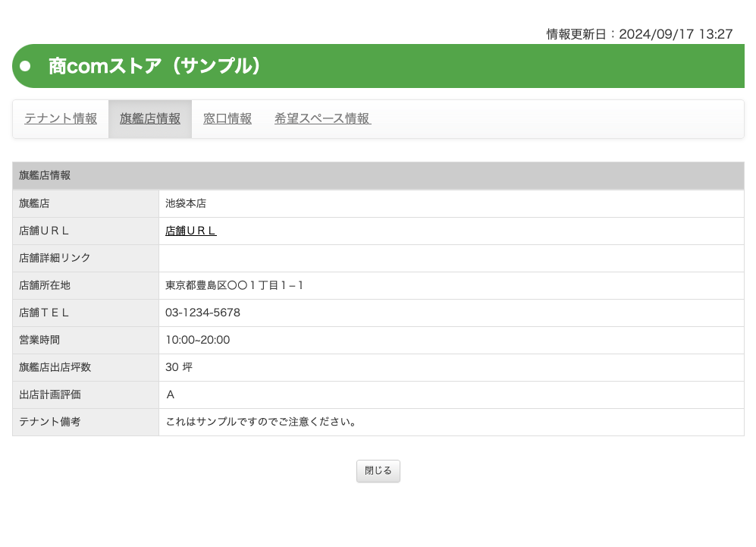Open the テナント情報 tab
The image size is (756, 547).
click(x=61, y=119)
